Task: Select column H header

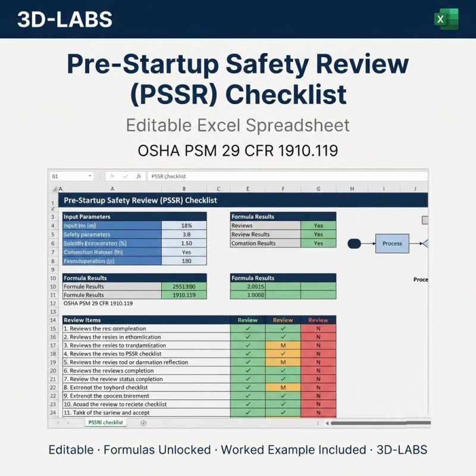Action: click(x=352, y=189)
